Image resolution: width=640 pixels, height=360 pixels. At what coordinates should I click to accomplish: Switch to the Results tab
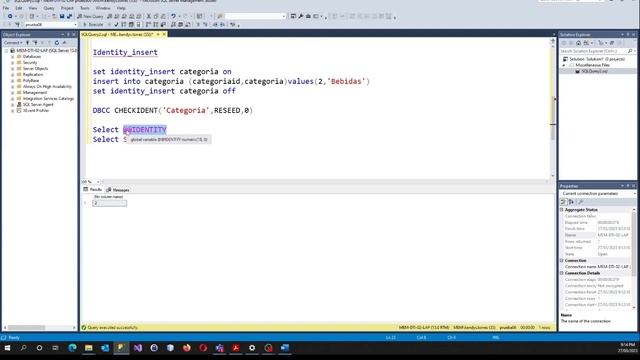(93, 190)
